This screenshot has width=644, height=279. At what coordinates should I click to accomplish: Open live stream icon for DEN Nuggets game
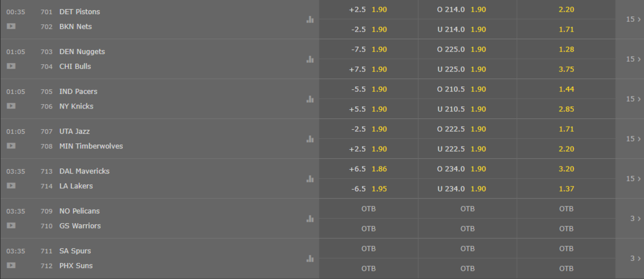11,66
